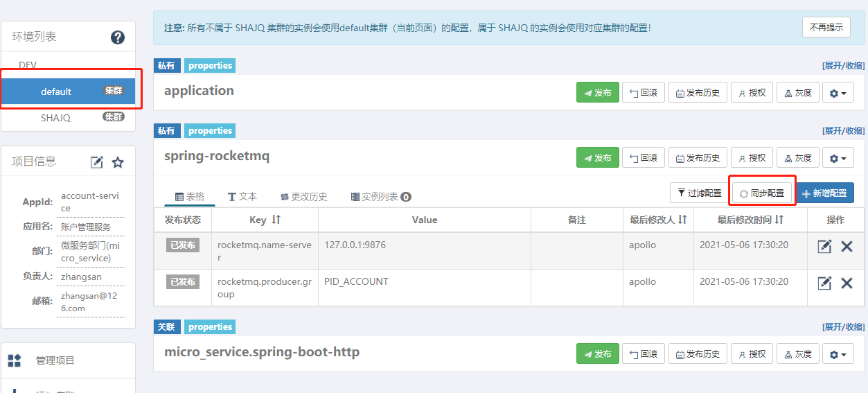Click the 新增配置 button
The image size is (868, 393).
(824, 193)
